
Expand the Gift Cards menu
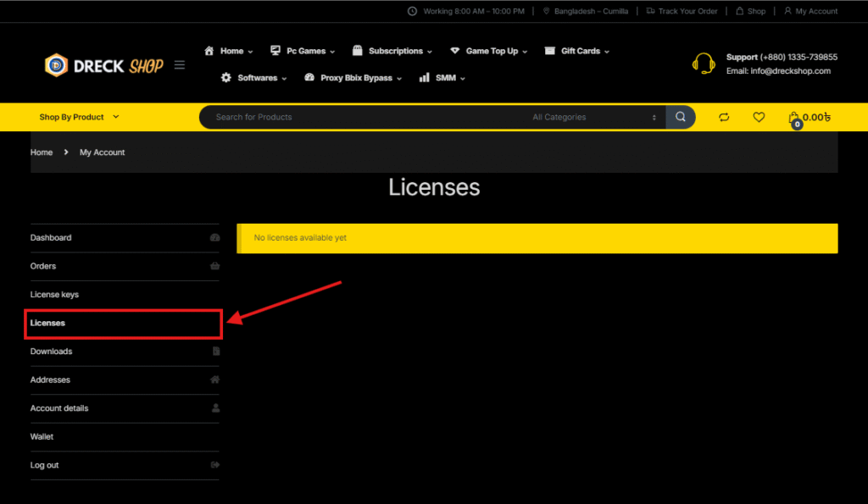607,52
